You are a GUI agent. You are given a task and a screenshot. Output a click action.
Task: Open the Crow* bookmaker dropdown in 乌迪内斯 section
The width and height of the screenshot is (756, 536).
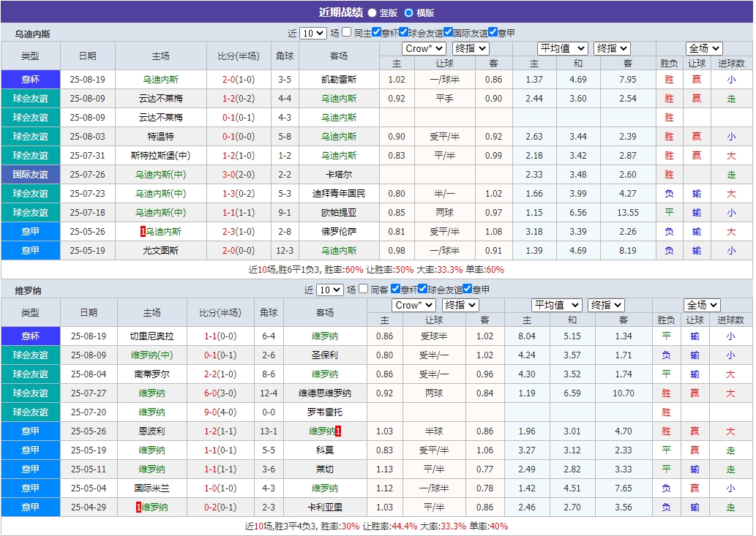click(x=423, y=48)
